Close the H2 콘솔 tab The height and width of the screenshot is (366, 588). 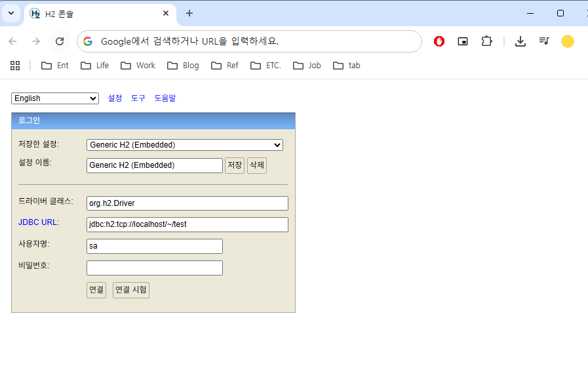(166, 14)
